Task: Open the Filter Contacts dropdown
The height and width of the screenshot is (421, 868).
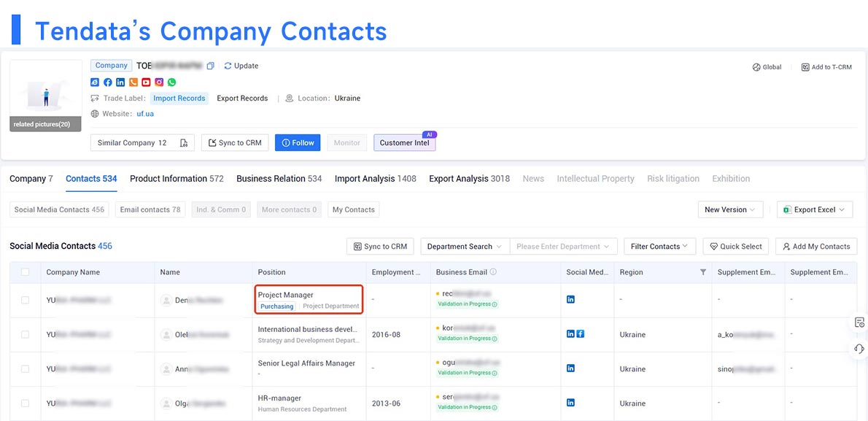Action: click(659, 247)
